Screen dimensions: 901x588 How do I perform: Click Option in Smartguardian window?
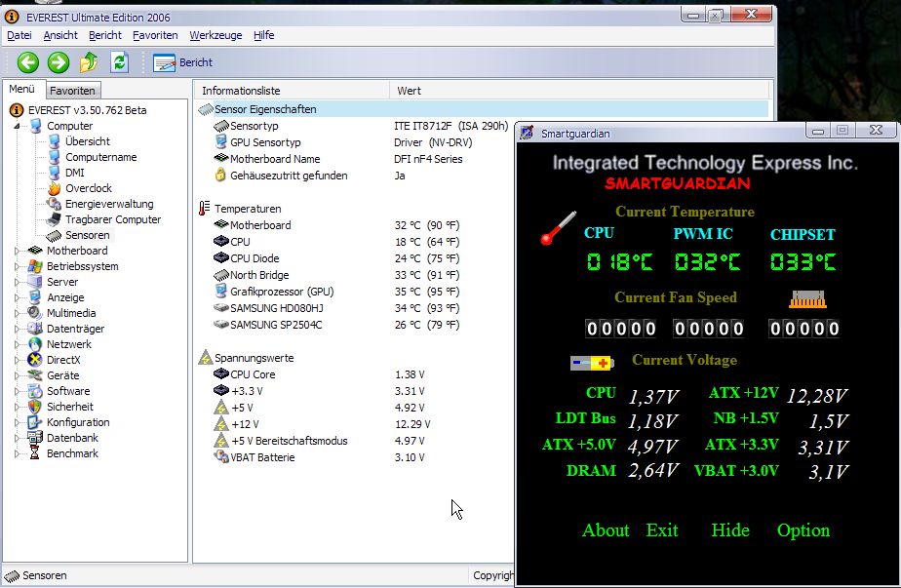803,529
